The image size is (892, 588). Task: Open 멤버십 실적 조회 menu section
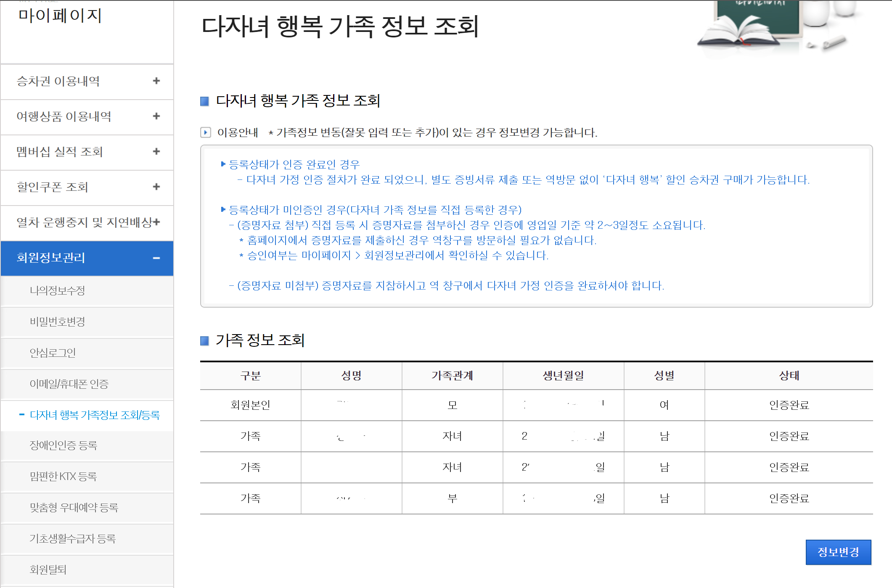pos(59,152)
